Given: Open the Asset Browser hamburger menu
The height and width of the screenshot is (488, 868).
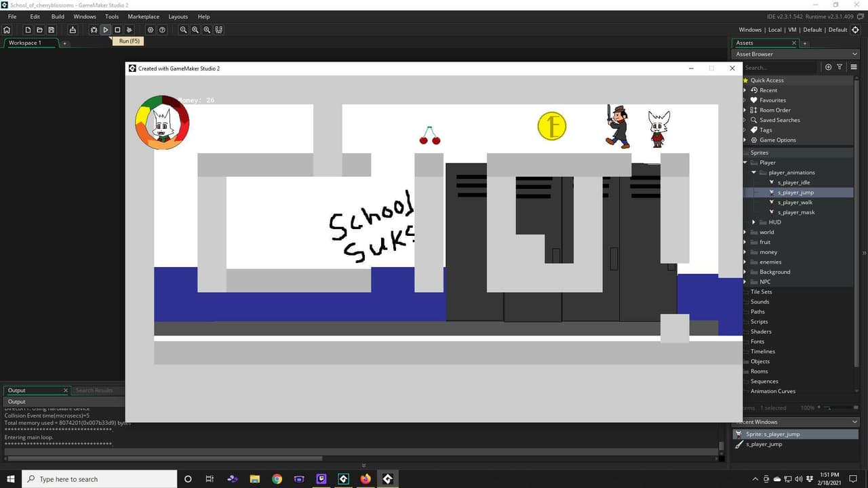Looking at the screenshot, I should coord(854,67).
